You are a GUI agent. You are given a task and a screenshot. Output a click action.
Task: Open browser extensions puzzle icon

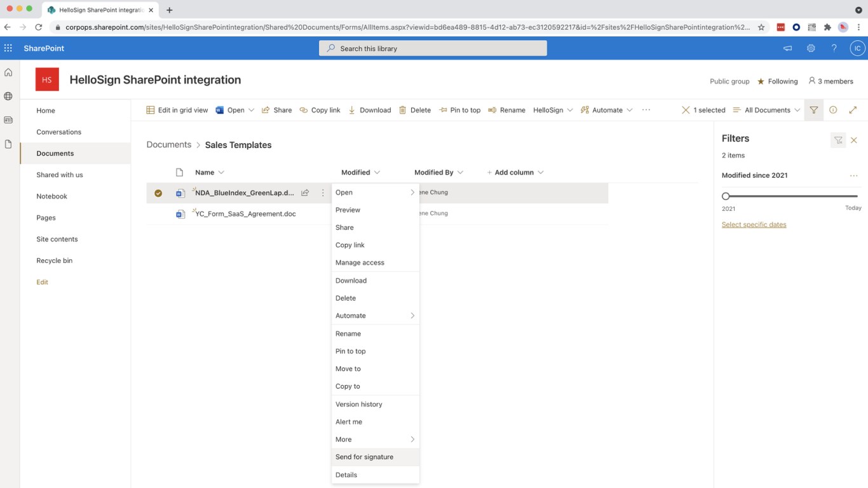coord(827,27)
